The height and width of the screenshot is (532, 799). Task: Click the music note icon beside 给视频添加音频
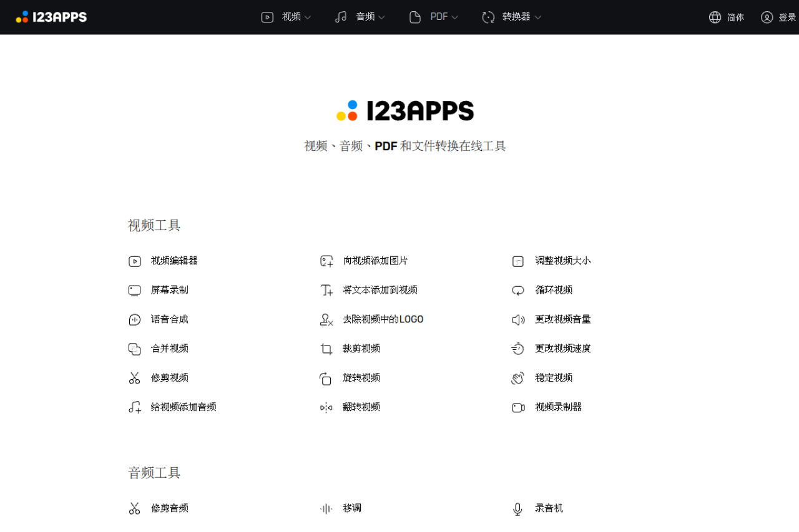(x=135, y=407)
